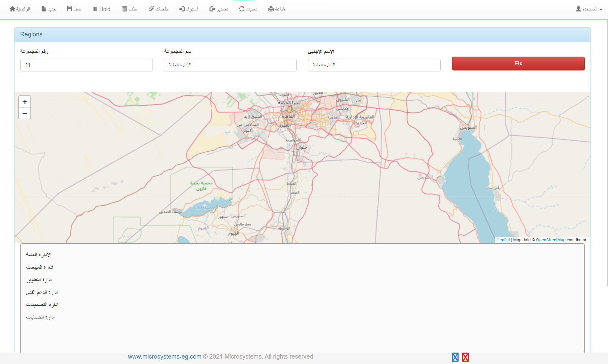Viewport: 608px width, 364px height.
Task: Click the delete trash icon (حذف)
Action: pyautogui.click(x=125, y=9)
